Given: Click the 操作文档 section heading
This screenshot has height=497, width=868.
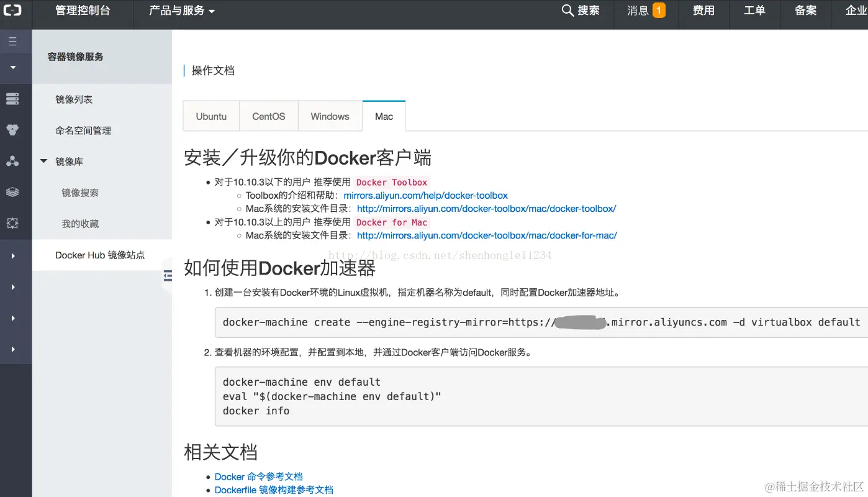Looking at the screenshot, I should pos(213,70).
